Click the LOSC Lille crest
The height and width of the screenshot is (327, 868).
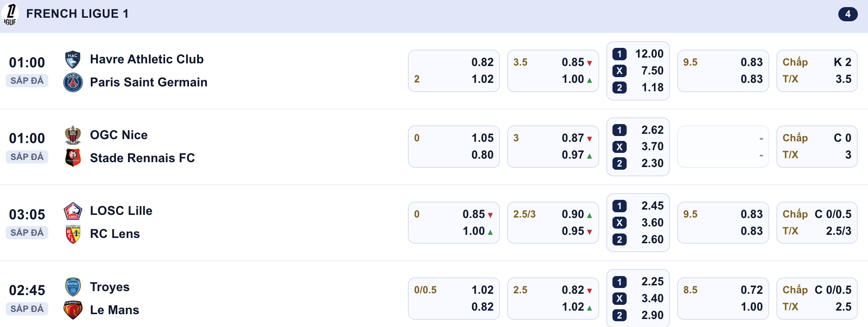click(x=73, y=211)
